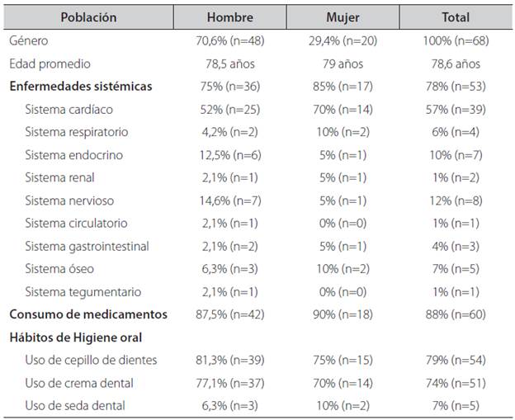Click the 'Mujer' column header
This screenshot has width=515, height=420.
coord(343,17)
